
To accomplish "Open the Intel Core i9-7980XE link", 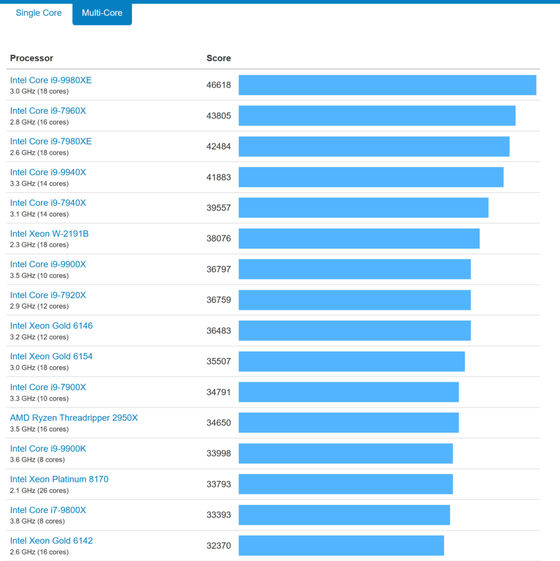I will 51,141.
